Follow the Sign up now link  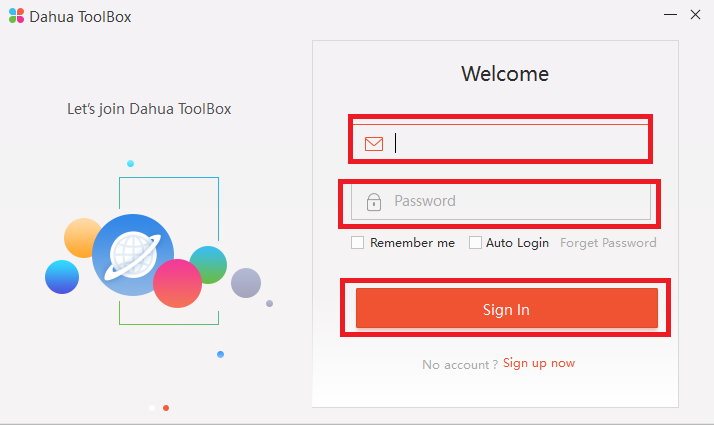539,363
